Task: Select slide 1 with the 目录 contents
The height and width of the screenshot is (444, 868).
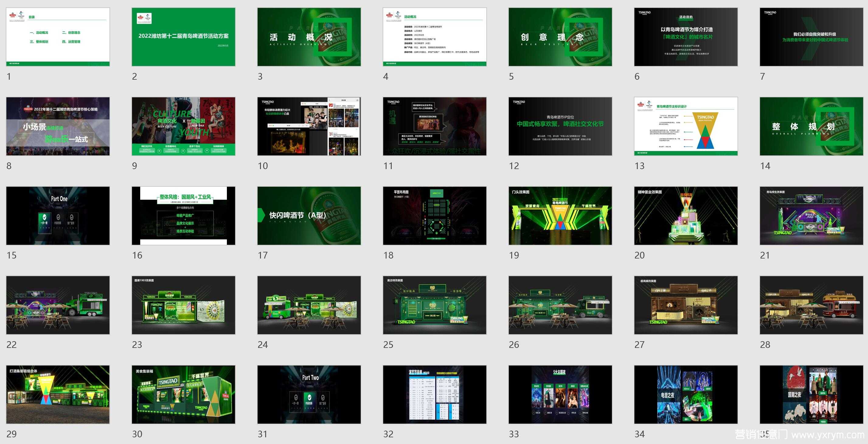Action: 58,37
